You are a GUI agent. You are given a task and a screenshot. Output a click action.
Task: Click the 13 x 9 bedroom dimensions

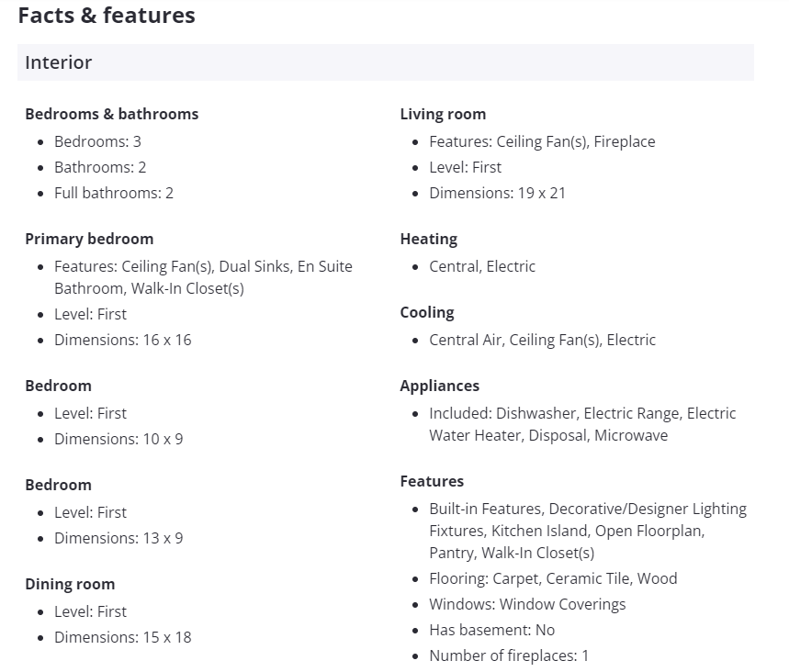point(118,538)
